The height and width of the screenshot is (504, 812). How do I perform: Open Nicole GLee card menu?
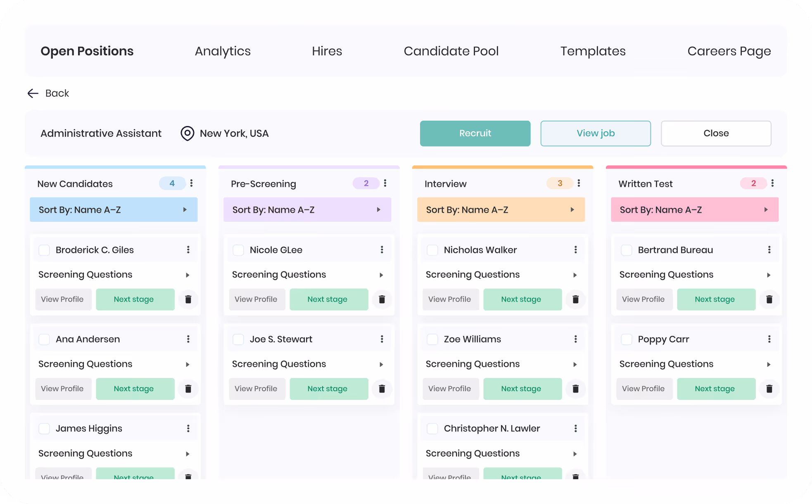[382, 250]
